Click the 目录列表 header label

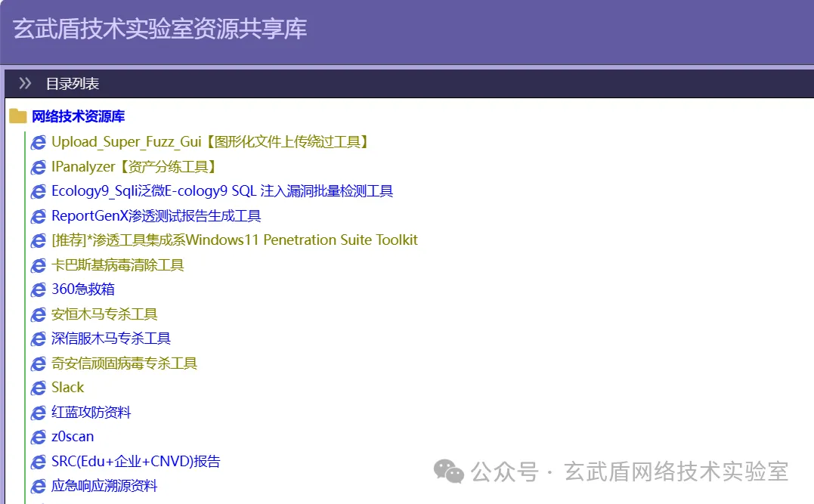coord(73,84)
